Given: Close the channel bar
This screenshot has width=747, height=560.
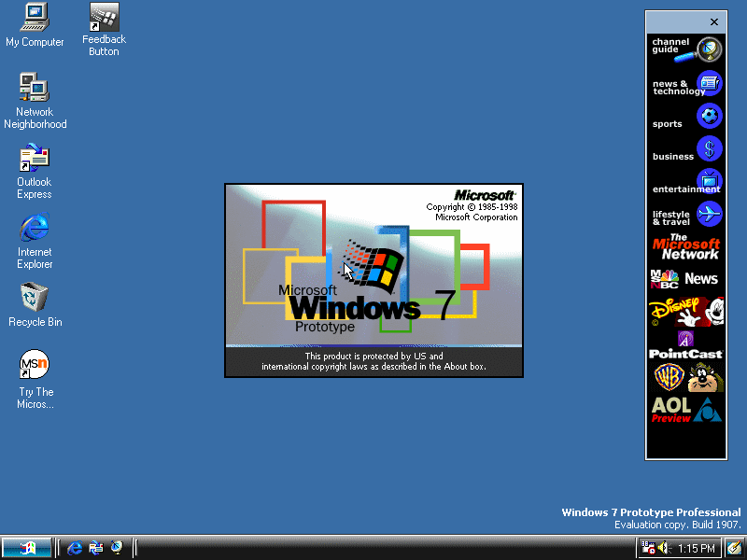Looking at the screenshot, I should pyautogui.click(x=713, y=21).
